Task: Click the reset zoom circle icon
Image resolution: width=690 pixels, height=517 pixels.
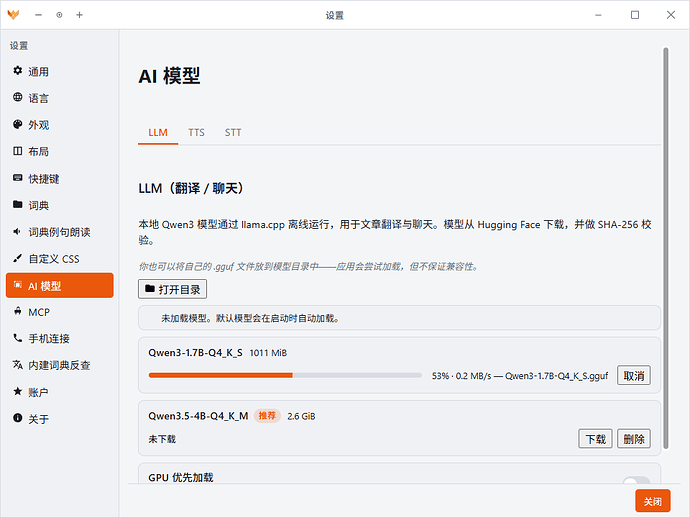Action: click(59, 15)
